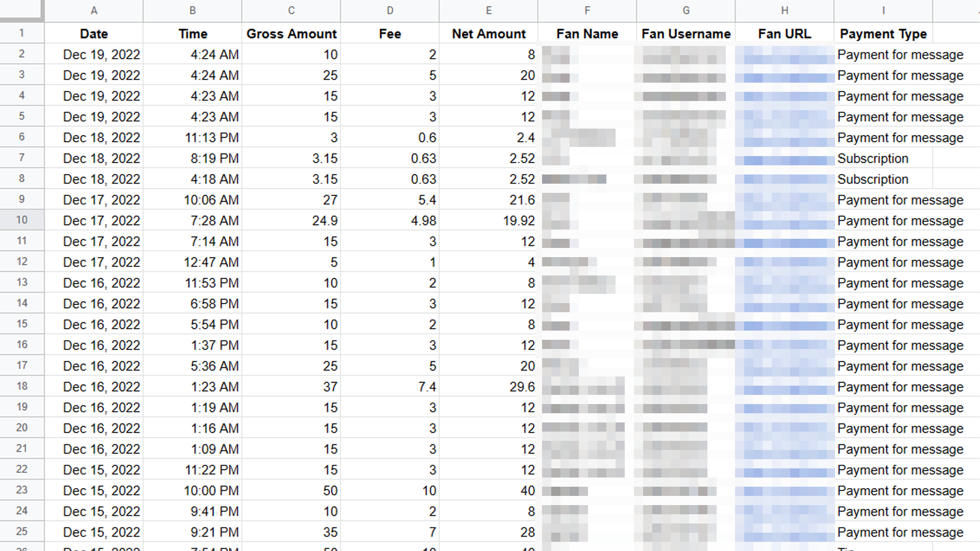This screenshot has height=551, width=980.
Task: Select column A header
Action: [x=93, y=10]
